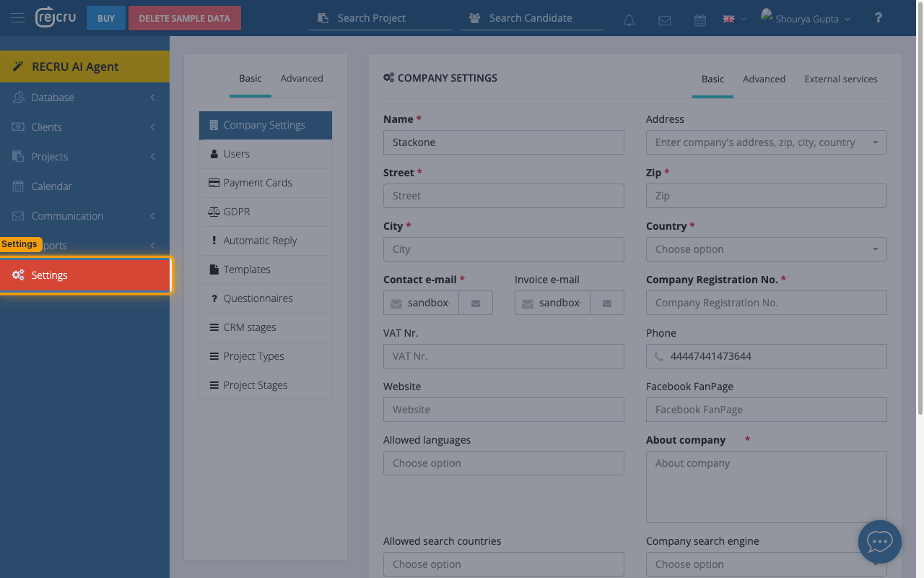Click envelope button beside Contact e-mail field

tap(476, 303)
